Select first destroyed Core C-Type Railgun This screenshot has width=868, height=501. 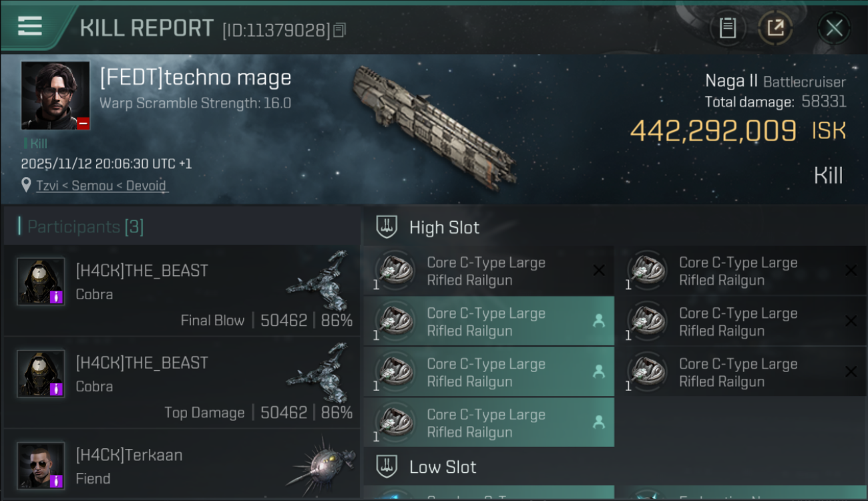point(487,271)
